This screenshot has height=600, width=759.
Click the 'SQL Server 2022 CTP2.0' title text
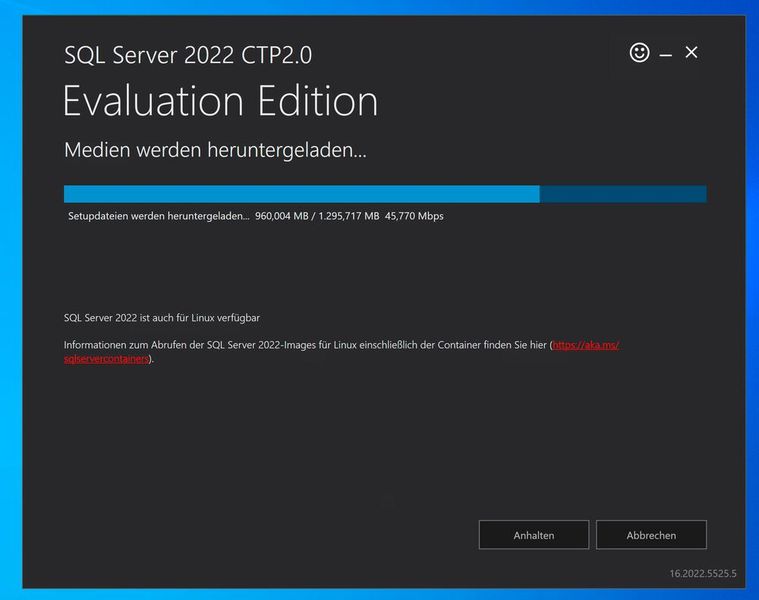coord(188,55)
